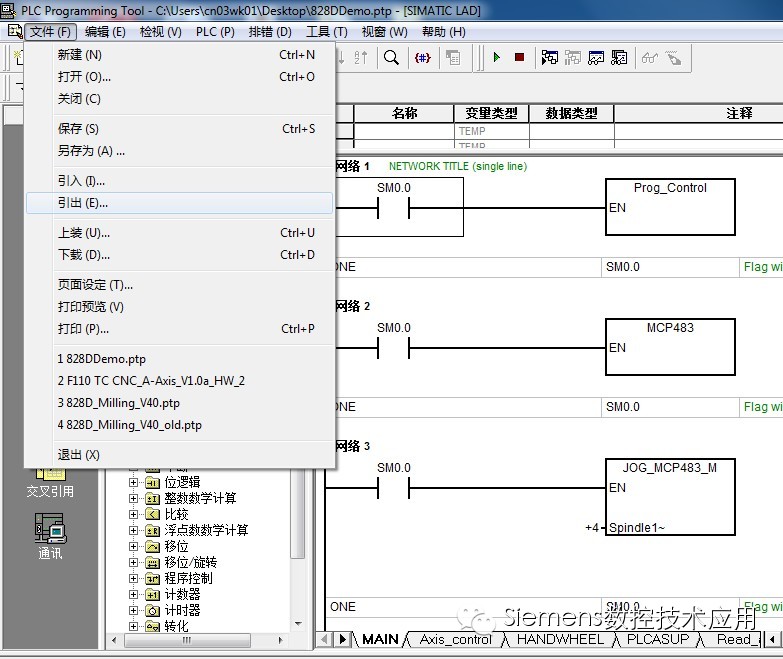
Task: Click the magnifier Find icon
Action: click(x=391, y=57)
